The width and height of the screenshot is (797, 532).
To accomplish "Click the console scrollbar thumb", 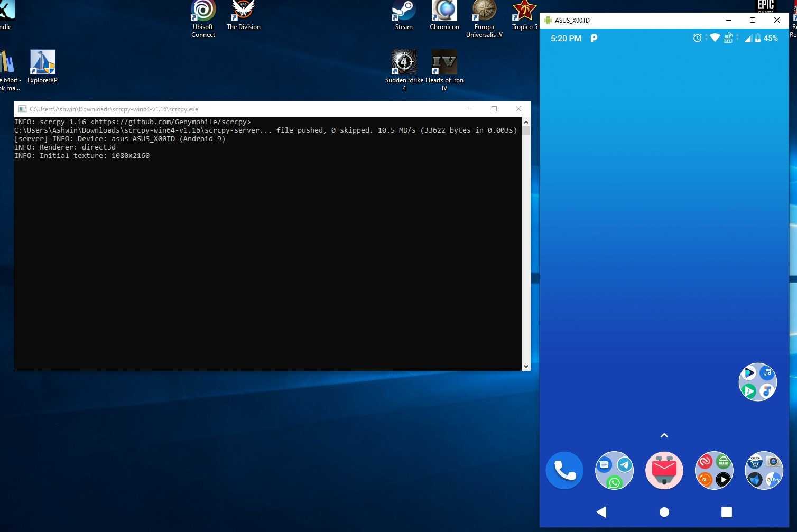I will (x=526, y=131).
